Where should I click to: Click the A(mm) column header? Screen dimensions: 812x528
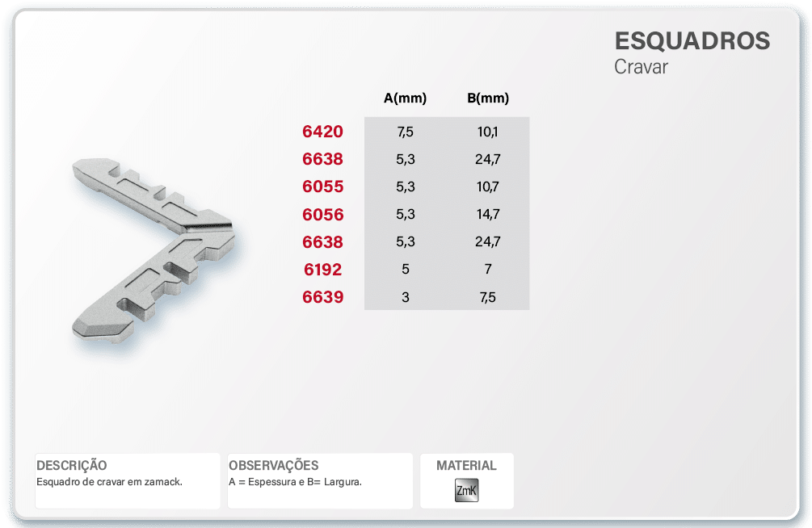[405, 98]
